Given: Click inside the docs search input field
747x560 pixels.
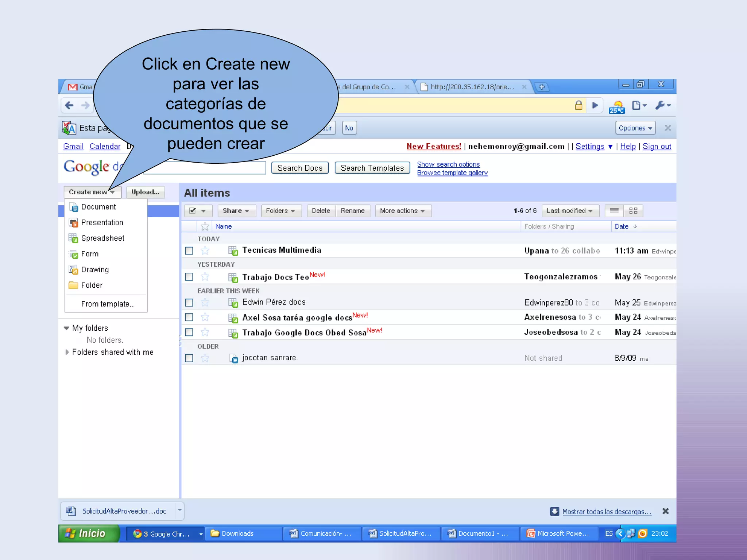Looking at the screenshot, I should tap(205, 168).
